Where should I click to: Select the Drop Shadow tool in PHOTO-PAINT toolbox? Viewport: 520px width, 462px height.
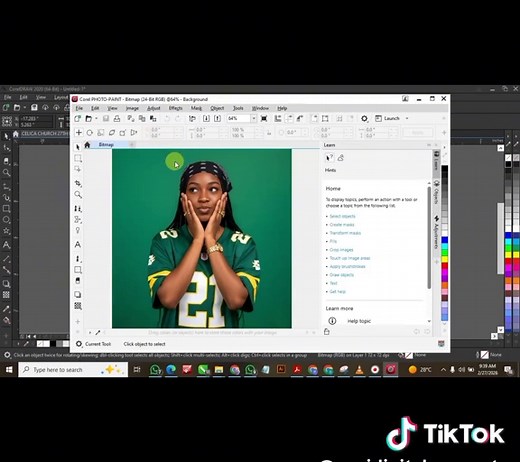tap(78, 295)
